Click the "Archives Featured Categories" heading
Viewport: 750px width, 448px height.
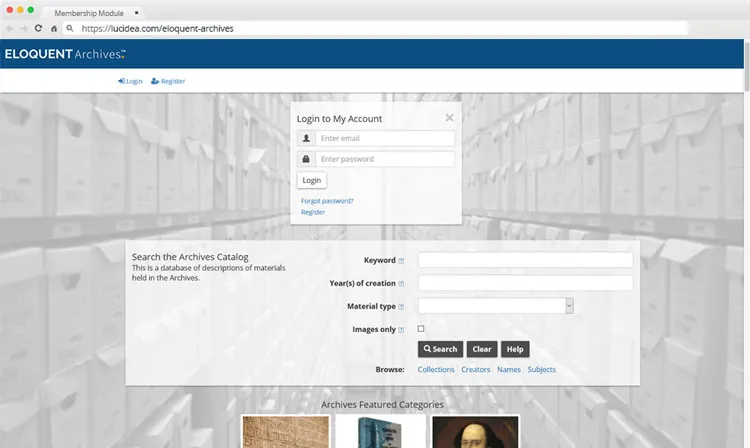click(382, 404)
